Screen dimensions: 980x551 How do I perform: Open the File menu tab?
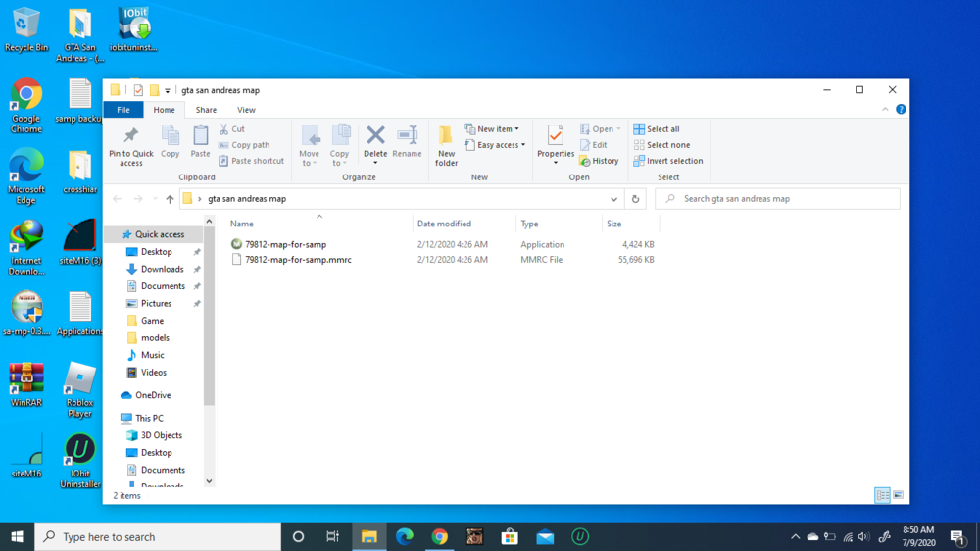123,110
